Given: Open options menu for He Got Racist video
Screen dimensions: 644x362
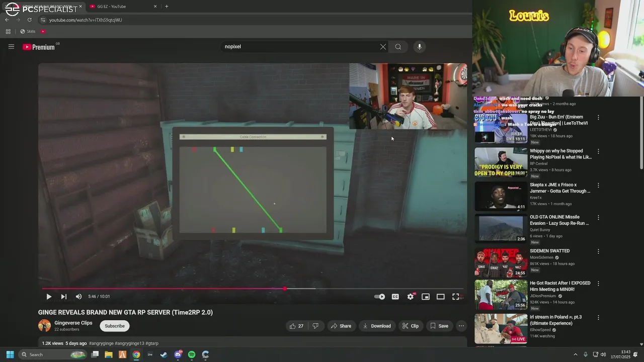Looking at the screenshot, I should click(598, 284).
